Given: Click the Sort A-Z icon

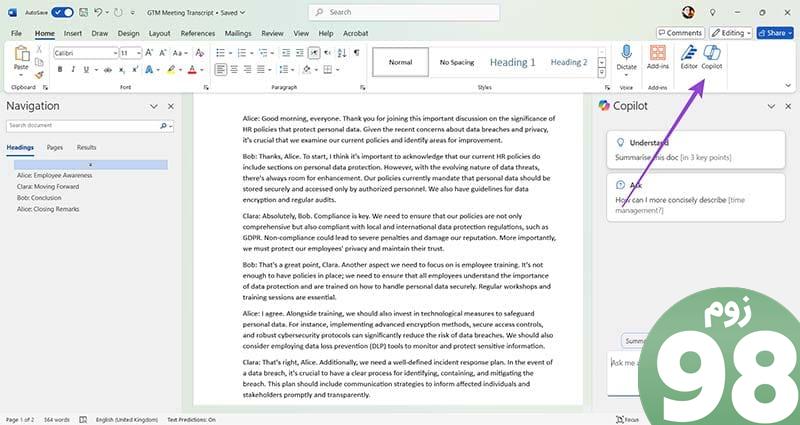Looking at the screenshot, I should tap(342, 53).
